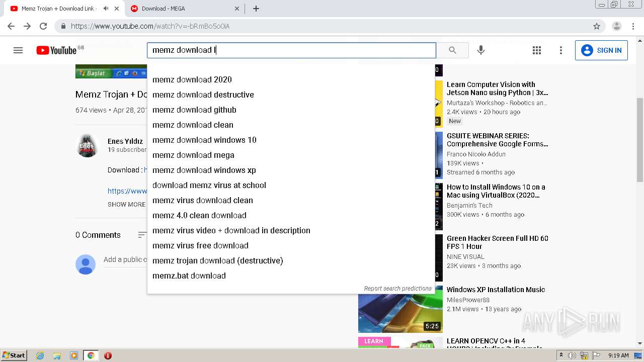
Task: Open the LEARN OPENCV C++ thumbnail
Action: 400,342
